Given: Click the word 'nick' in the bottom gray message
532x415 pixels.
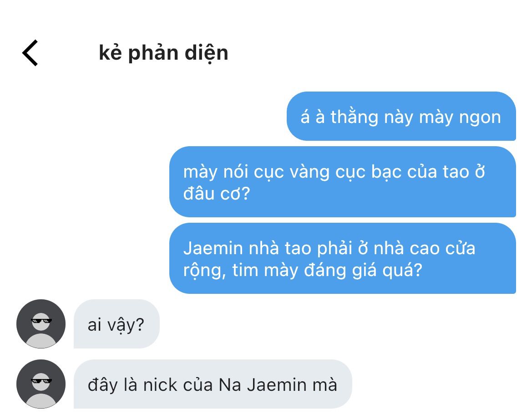Looking at the screenshot, I should 160,385.
